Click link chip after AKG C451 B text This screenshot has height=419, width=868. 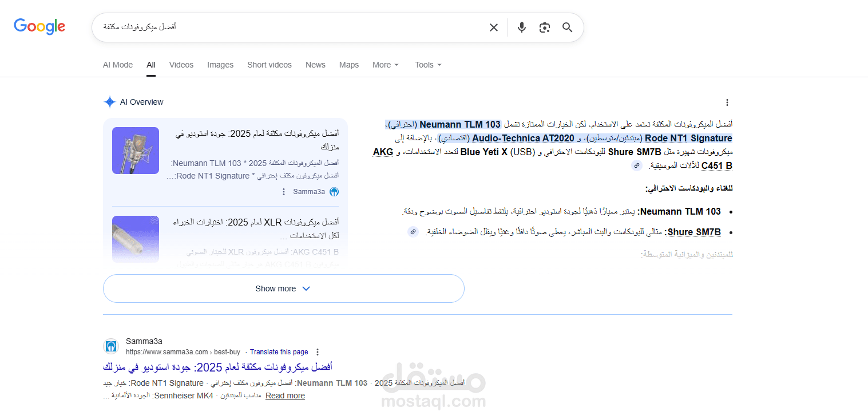pos(637,165)
